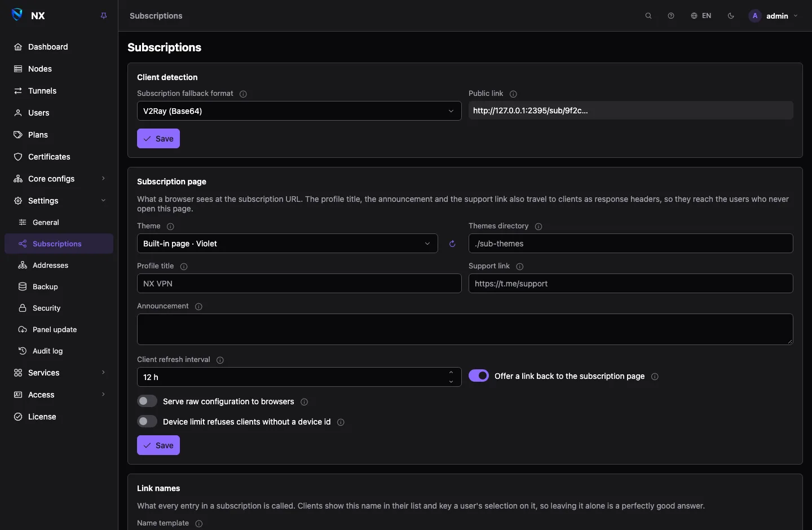Show info for Public link
Viewport: 812px width, 530px height.
pos(513,94)
